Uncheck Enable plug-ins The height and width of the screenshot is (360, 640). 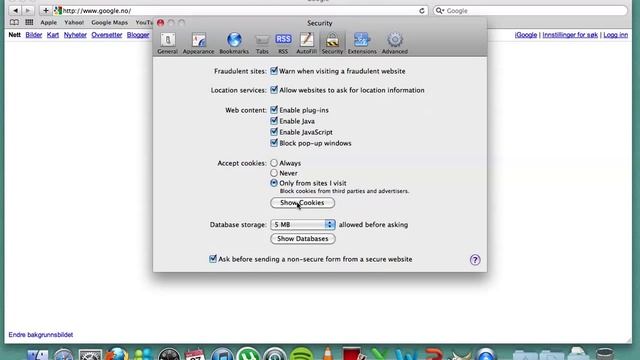tap(274, 110)
